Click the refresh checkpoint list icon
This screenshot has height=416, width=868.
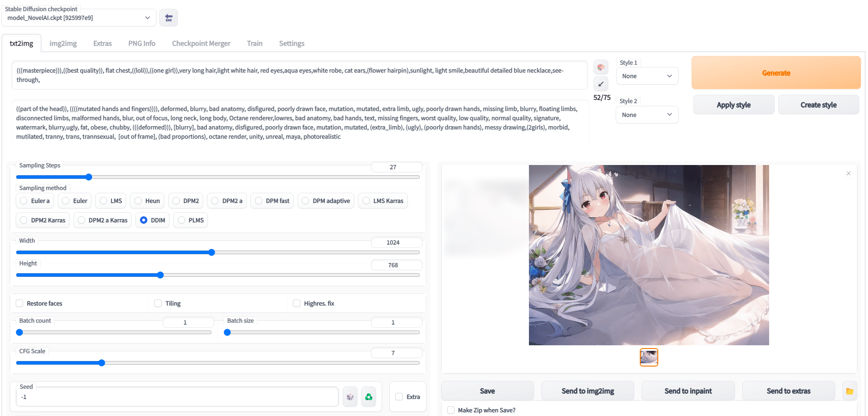169,18
